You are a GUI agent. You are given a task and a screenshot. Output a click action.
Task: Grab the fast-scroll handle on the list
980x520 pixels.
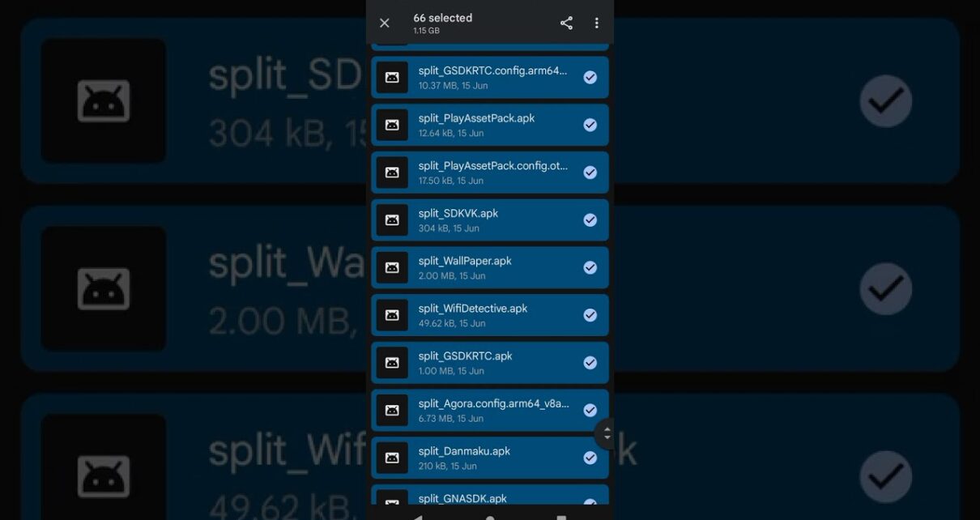click(606, 433)
